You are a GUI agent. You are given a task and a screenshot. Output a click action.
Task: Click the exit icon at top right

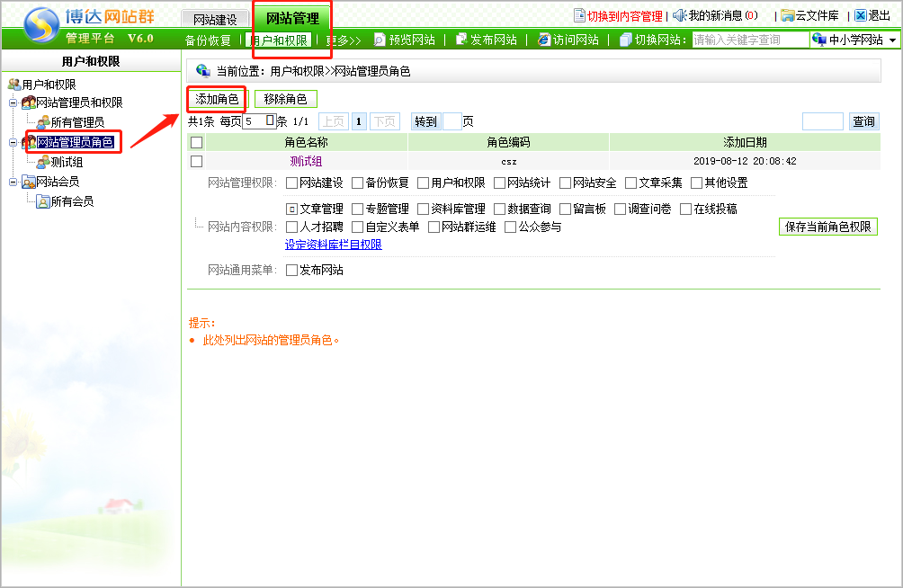click(860, 15)
